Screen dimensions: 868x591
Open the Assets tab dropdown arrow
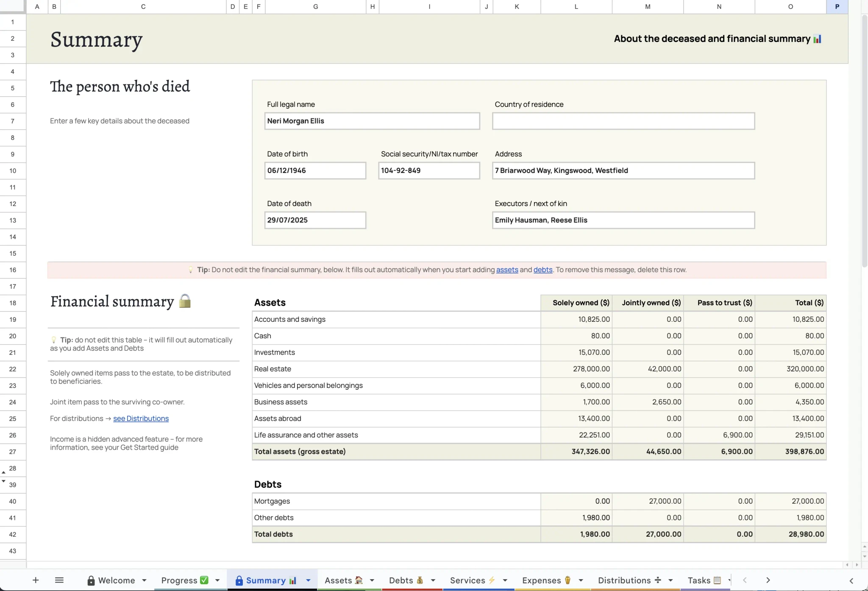pos(372,580)
